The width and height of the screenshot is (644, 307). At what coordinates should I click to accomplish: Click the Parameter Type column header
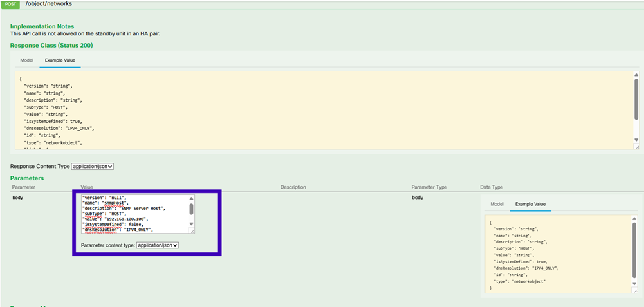429,187
